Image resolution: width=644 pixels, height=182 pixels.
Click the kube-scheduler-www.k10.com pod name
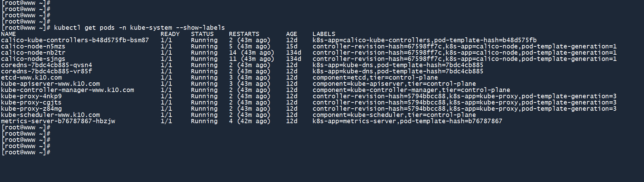coord(50,115)
